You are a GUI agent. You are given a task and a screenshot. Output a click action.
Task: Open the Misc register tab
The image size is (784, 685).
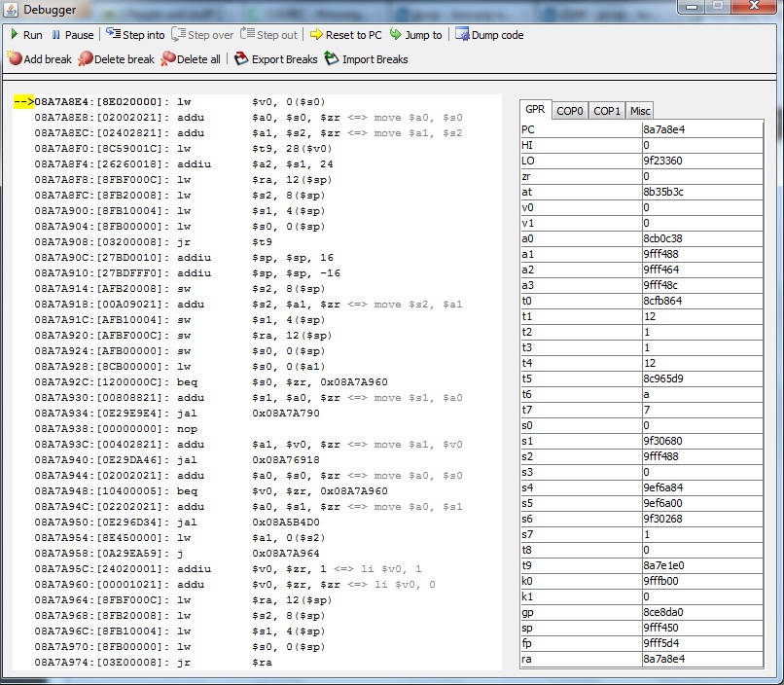point(639,111)
